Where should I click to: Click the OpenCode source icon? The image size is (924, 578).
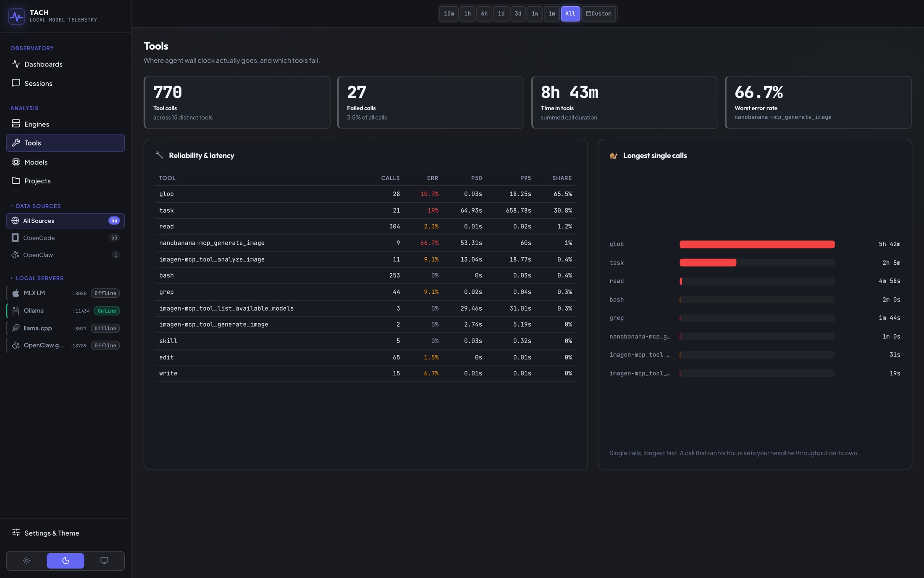click(x=15, y=238)
